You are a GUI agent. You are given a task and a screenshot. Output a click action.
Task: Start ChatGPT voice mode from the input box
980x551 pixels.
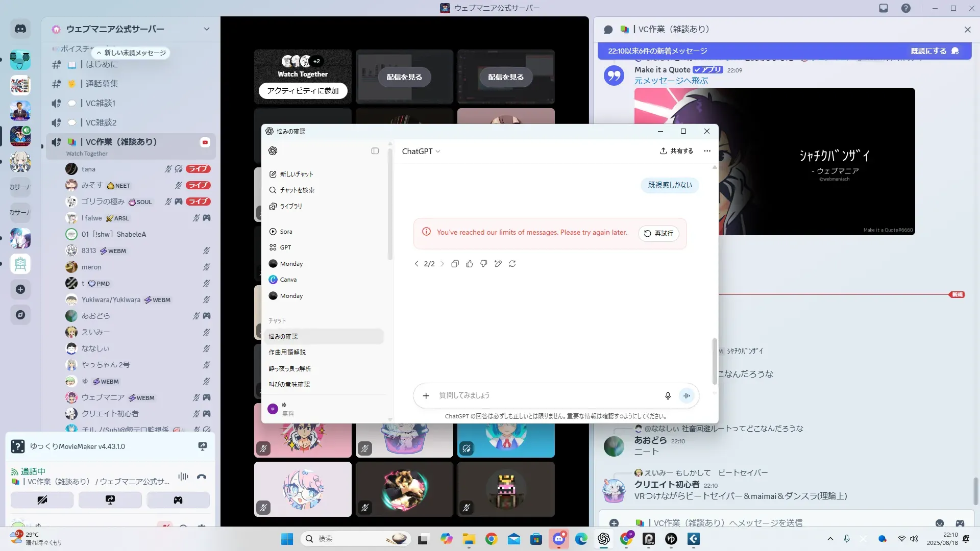pyautogui.click(x=687, y=396)
